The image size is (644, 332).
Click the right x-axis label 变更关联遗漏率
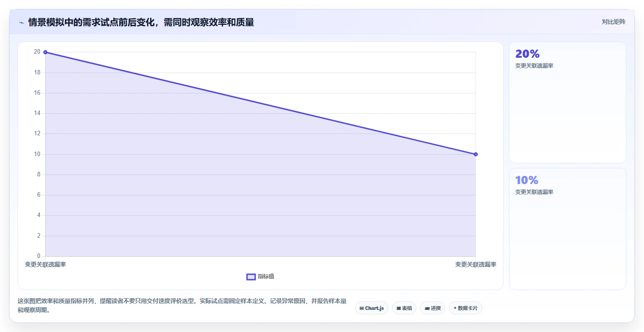point(476,264)
